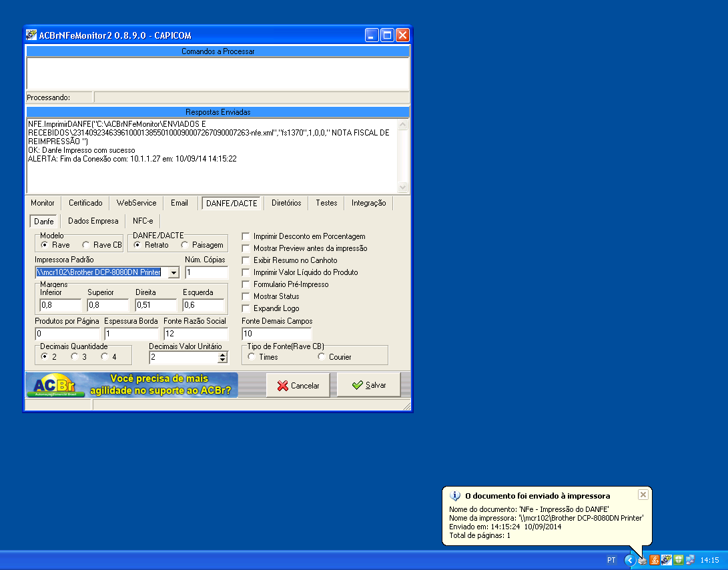Click the printer icon in system tray
Screen dimensions: 728x570
(x=642, y=560)
